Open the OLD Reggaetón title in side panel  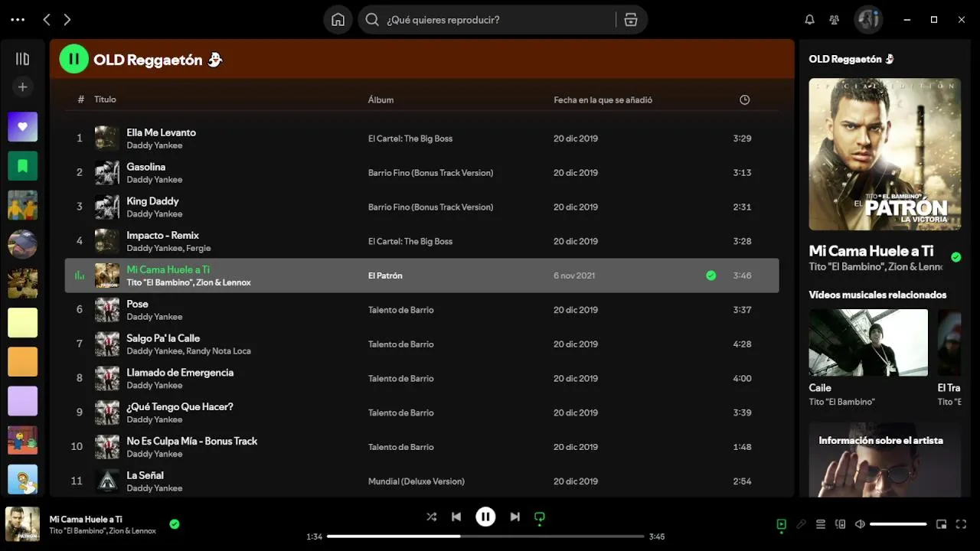pyautogui.click(x=851, y=59)
